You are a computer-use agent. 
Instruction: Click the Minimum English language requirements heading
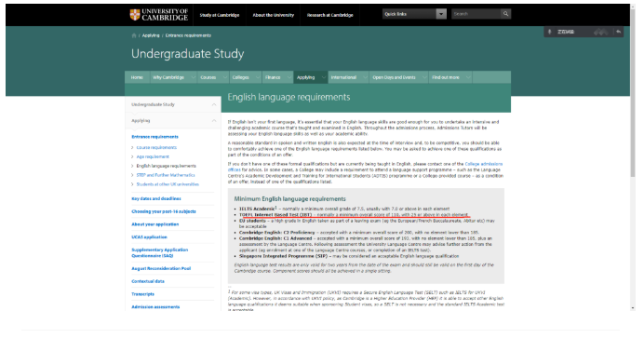[x=290, y=198]
